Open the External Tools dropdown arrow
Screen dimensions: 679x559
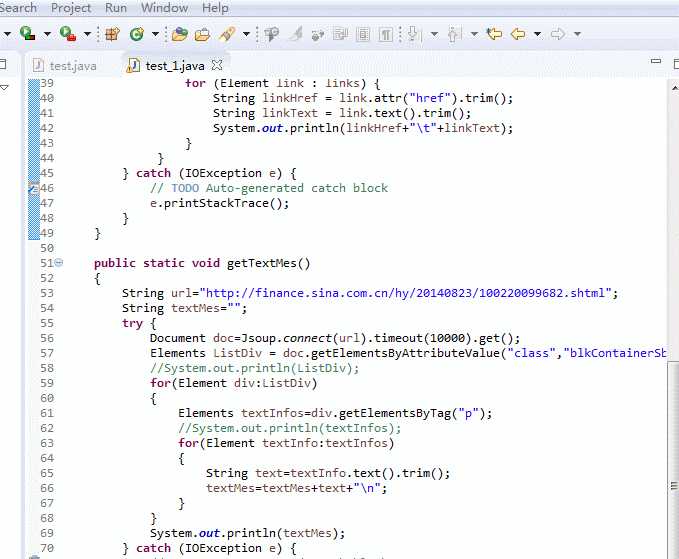click(x=87, y=34)
